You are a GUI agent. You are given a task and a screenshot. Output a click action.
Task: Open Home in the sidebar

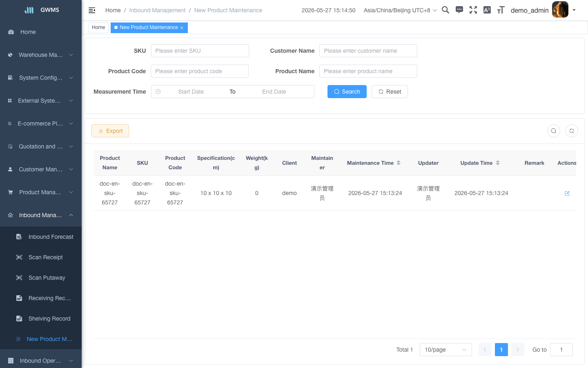coord(41,32)
